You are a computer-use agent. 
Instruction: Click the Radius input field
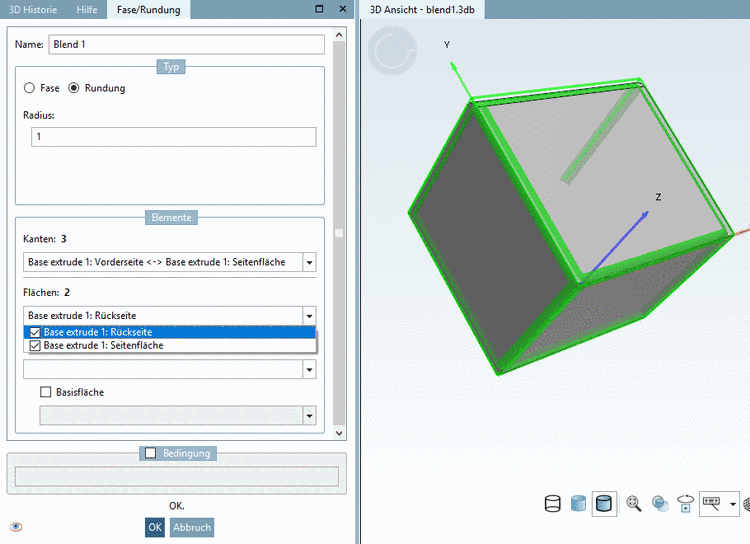[x=174, y=137]
